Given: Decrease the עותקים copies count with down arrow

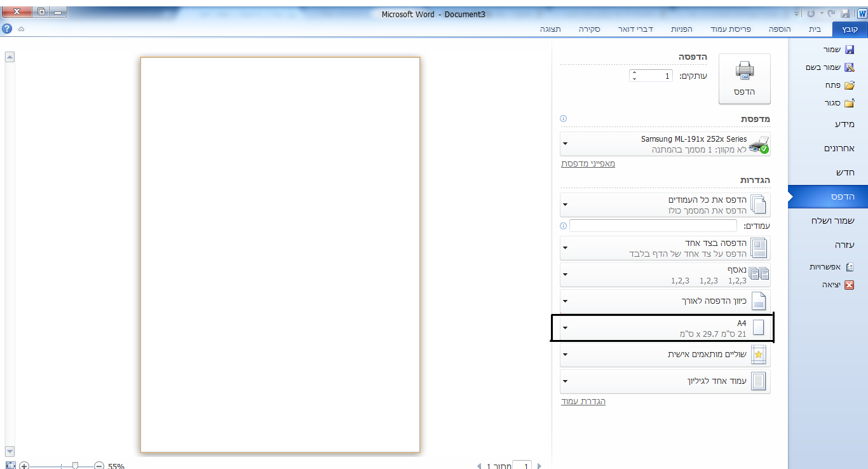Looking at the screenshot, I should coord(634,79).
